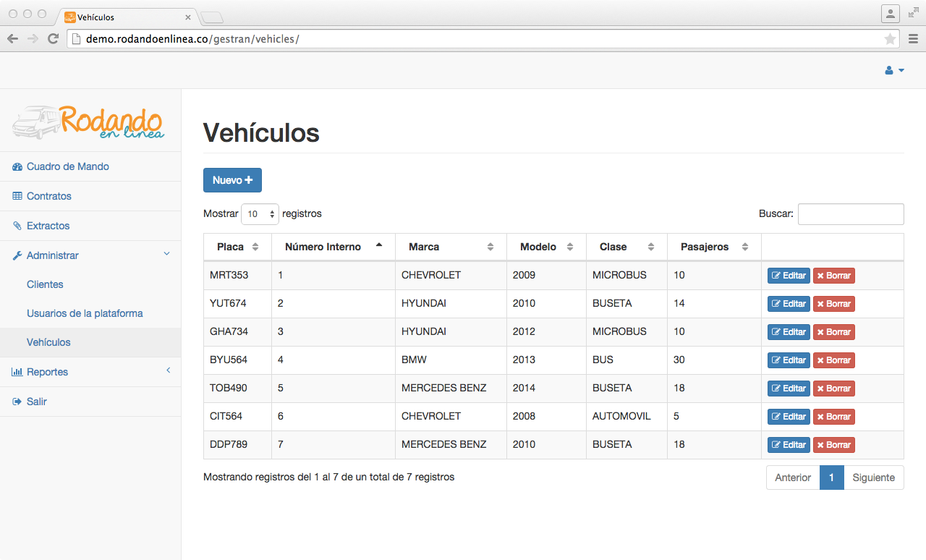Click the Nuevo button
Screen dimensions: 926x560
[232, 180]
